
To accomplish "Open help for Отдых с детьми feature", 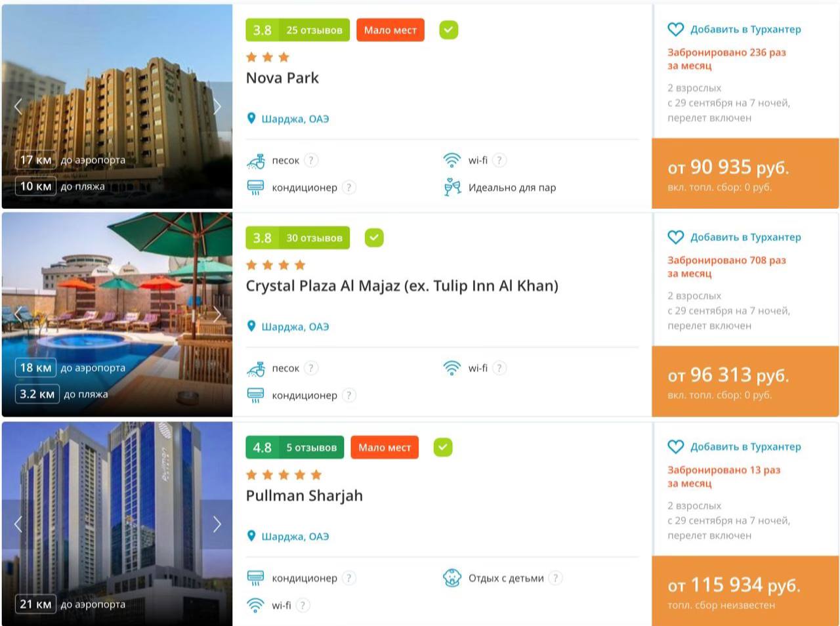I will (x=556, y=578).
